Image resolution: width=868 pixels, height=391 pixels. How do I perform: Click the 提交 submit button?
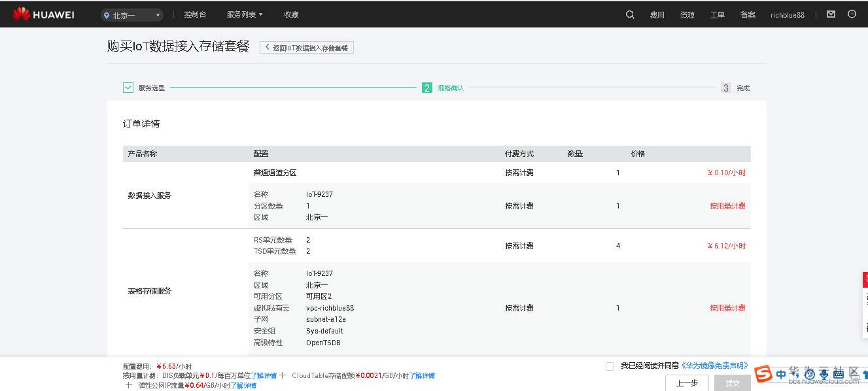[732, 382]
